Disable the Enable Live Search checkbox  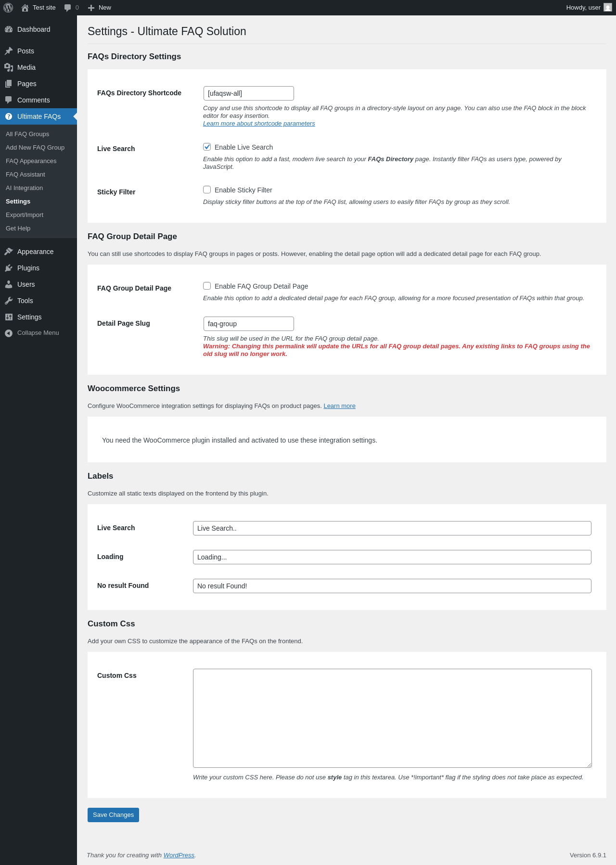pos(207,147)
